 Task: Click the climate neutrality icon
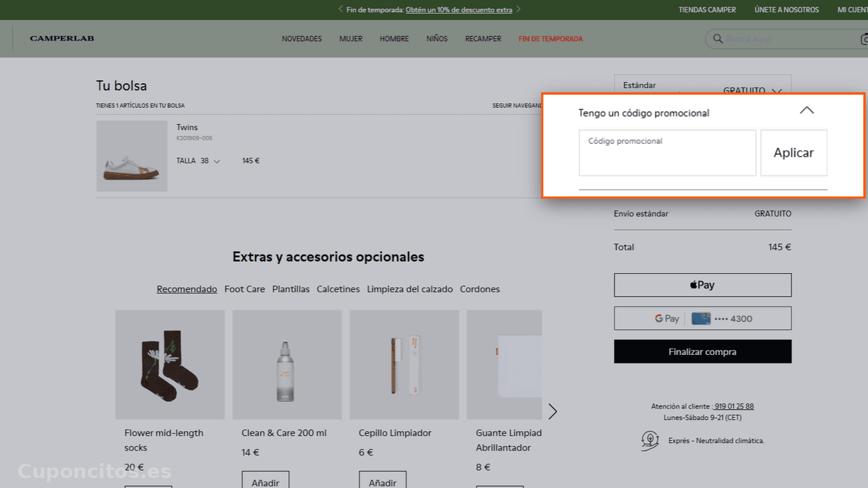(x=650, y=440)
